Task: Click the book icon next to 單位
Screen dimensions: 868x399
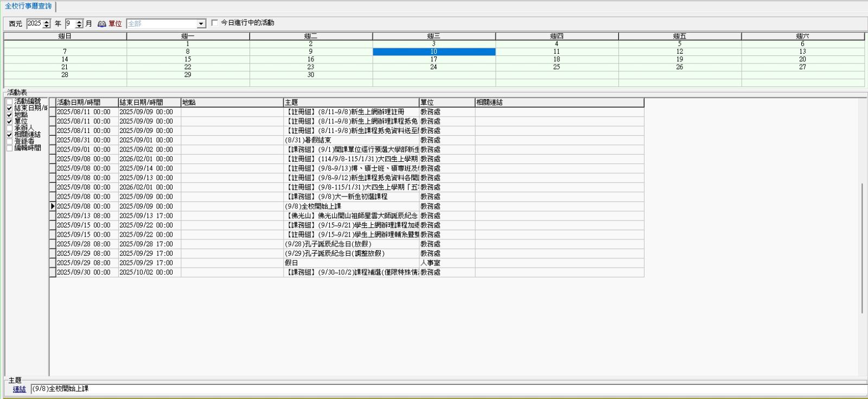Action: [101, 24]
